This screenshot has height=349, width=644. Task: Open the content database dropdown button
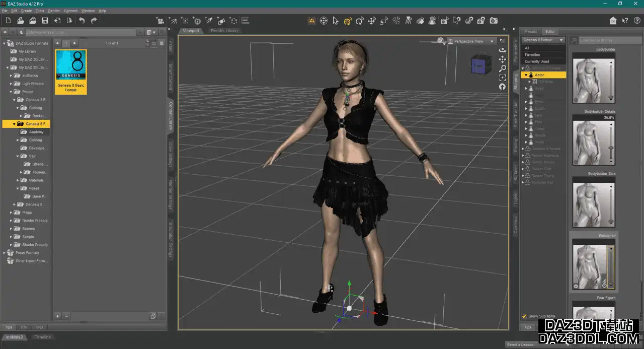(x=150, y=32)
